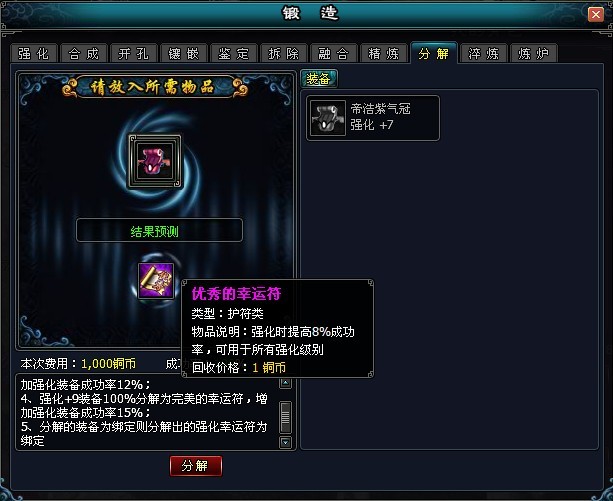Click the description scrollbar down arrow
The image size is (613, 501).
[x=286, y=442]
